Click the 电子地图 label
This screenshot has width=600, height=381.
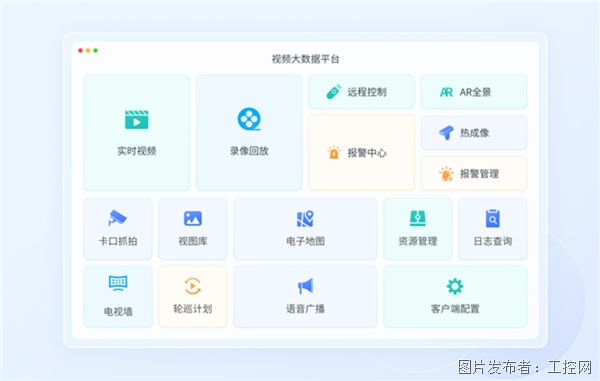tap(305, 241)
